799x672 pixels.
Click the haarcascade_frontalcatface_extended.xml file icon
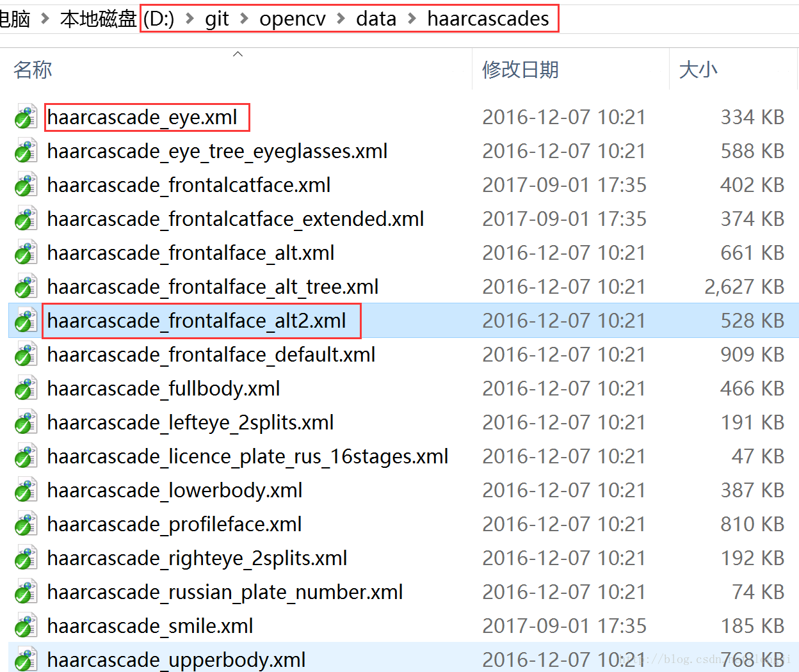coord(25,219)
